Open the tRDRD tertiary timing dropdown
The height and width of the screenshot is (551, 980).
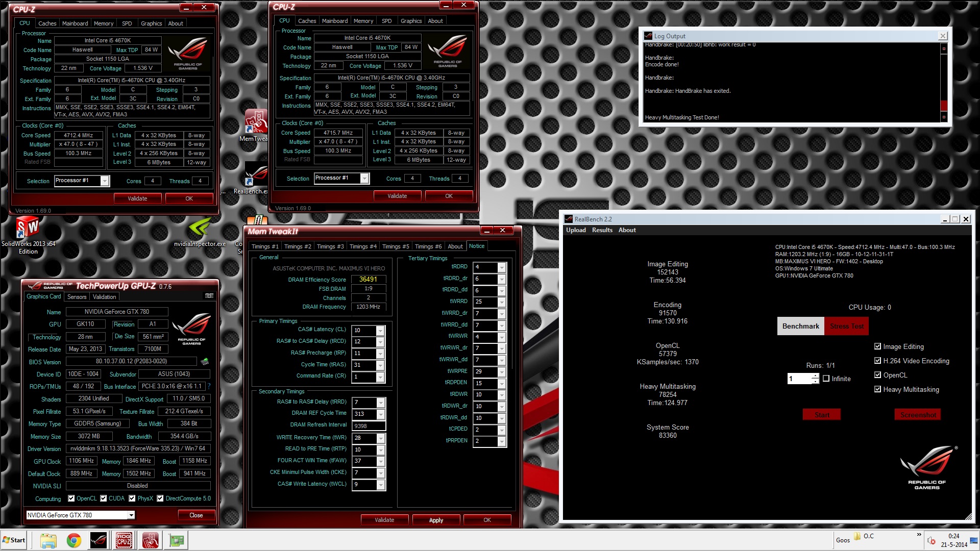(x=502, y=267)
